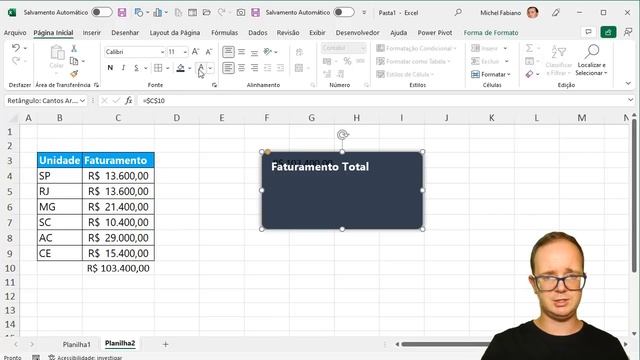
Task: Click the Borders grid icon
Action: [158, 68]
